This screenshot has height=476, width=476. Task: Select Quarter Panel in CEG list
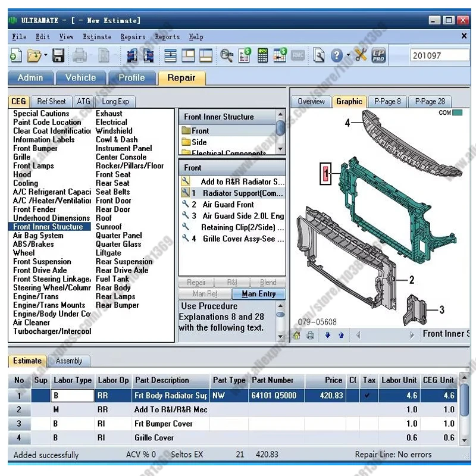coord(118,235)
